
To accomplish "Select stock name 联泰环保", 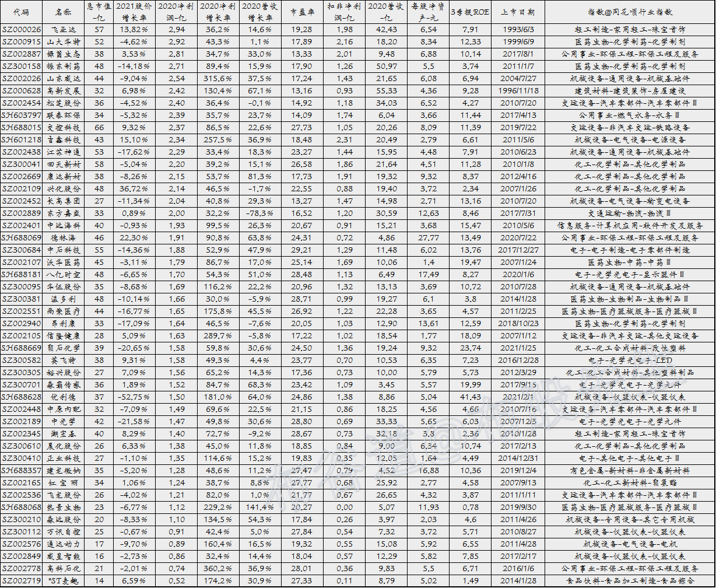I will [x=64, y=116].
